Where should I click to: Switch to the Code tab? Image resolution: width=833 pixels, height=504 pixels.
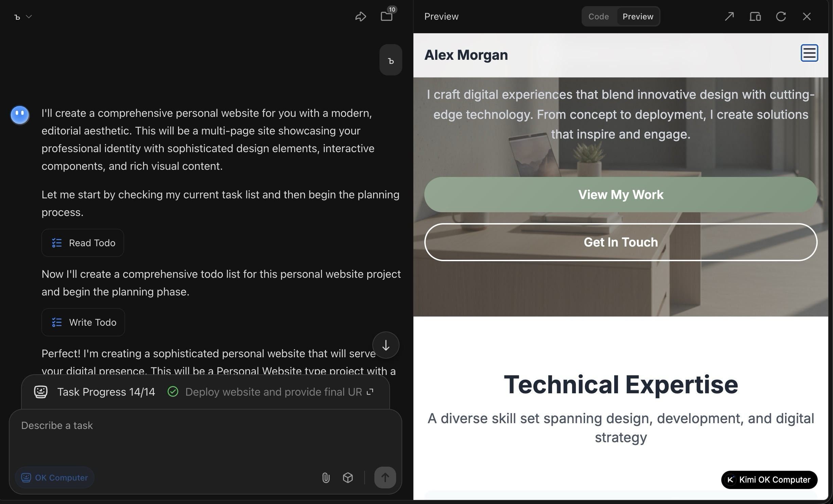click(598, 16)
